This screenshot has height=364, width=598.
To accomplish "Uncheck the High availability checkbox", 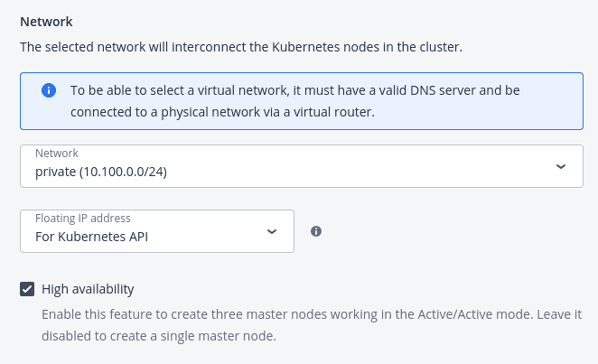I will click(27, 289).
